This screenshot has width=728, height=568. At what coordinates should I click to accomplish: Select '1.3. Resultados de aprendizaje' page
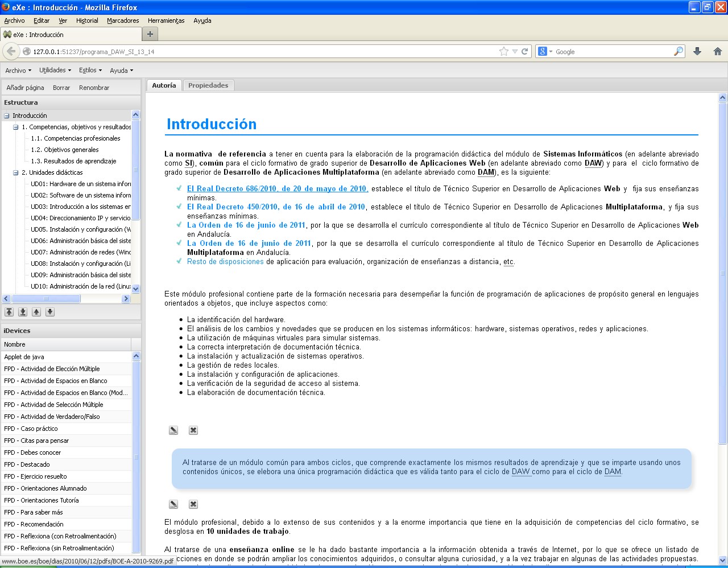tap(73, 161)
